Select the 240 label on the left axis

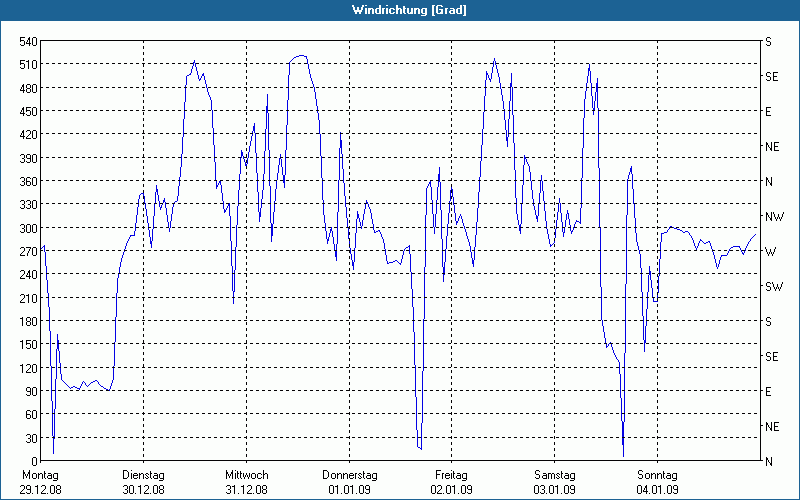click(28, 275)
